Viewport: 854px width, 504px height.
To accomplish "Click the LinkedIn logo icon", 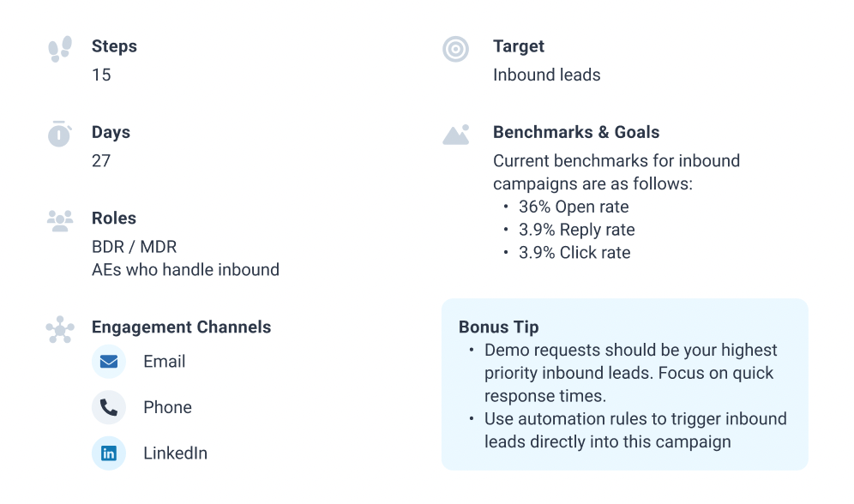I will tap(109, 453).
